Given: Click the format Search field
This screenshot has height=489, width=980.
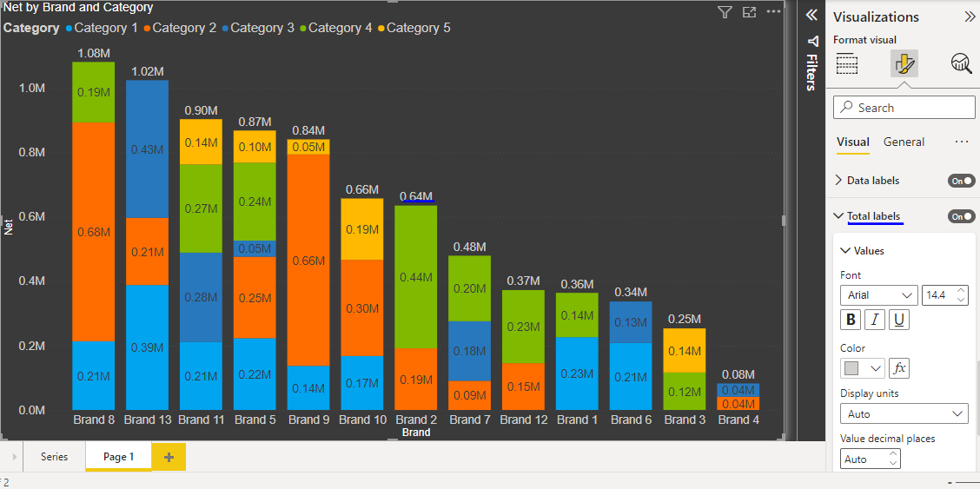Looking at the screenshot, I should click(904, 108).
